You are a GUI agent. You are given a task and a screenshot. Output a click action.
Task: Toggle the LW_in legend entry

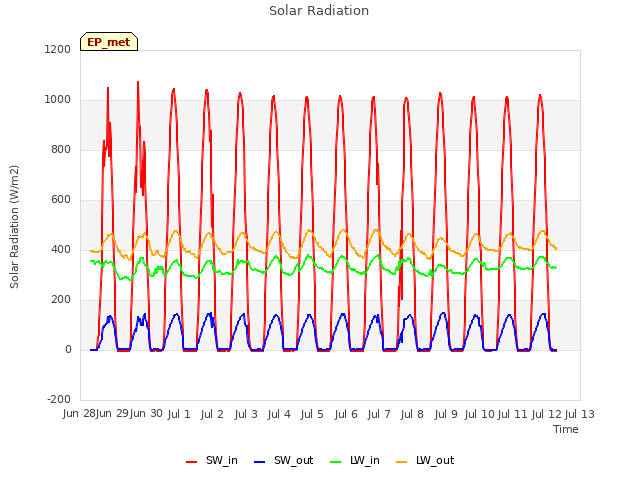click(x=355, y=460)
